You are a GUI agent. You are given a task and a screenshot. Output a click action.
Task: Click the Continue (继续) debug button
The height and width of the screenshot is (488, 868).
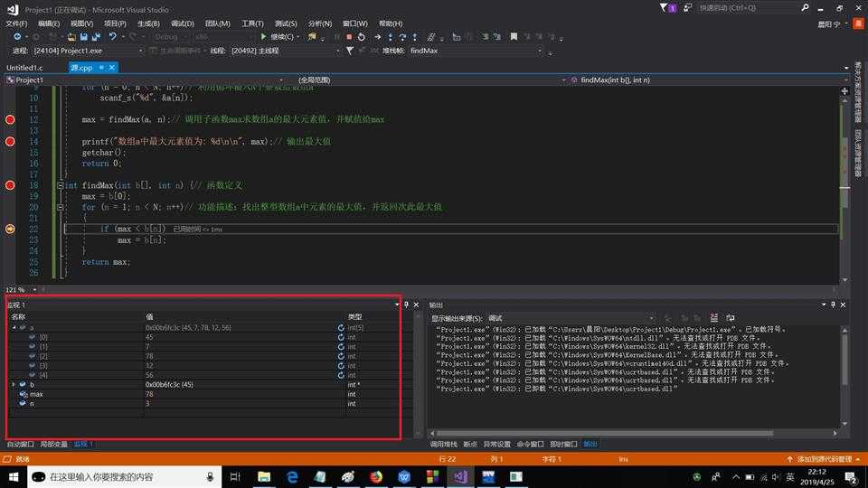coord(279,36)
